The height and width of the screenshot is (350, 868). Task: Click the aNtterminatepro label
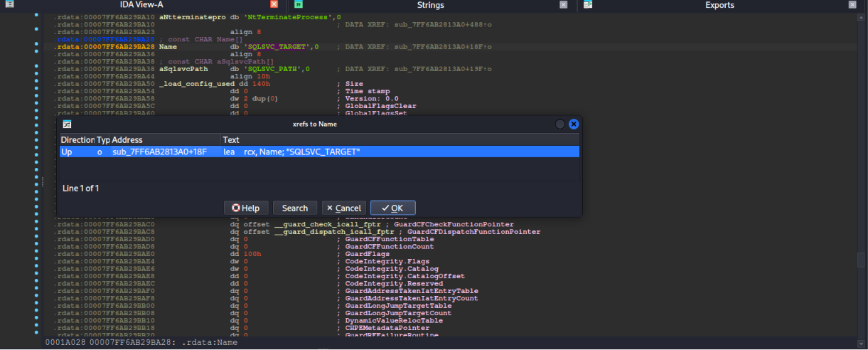[x=192, y=16]
